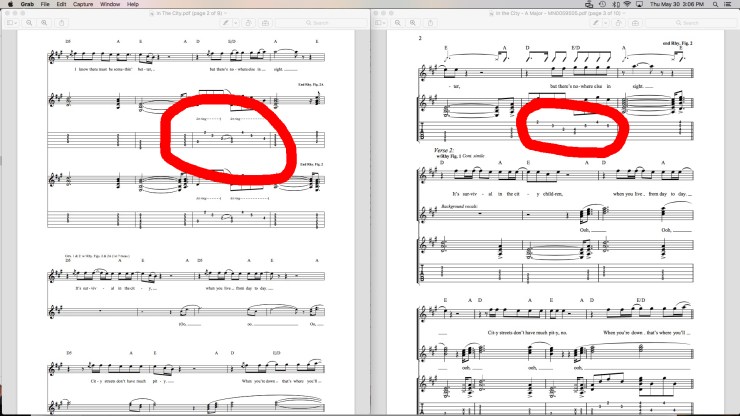This screenshot has width=740, height=416.
Task: Zoom in on right A Major pdf window
Action: pyautogui.click(x=413, y=23)
